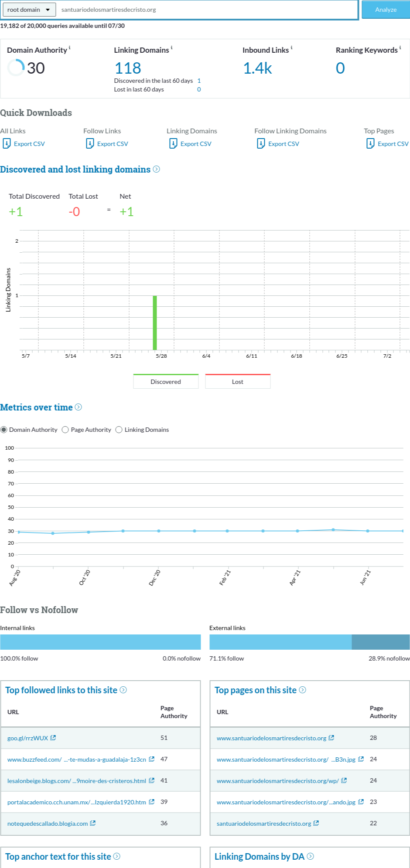Click the info icon beside Domain Authority
The height and width of the screenshot is (868, 410).
tap(70, 47)
